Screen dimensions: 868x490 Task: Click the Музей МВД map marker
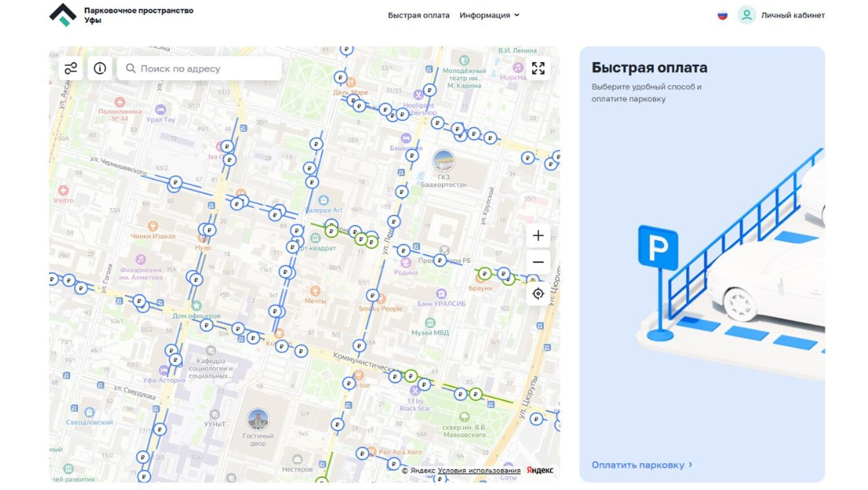tap(430, 323)
